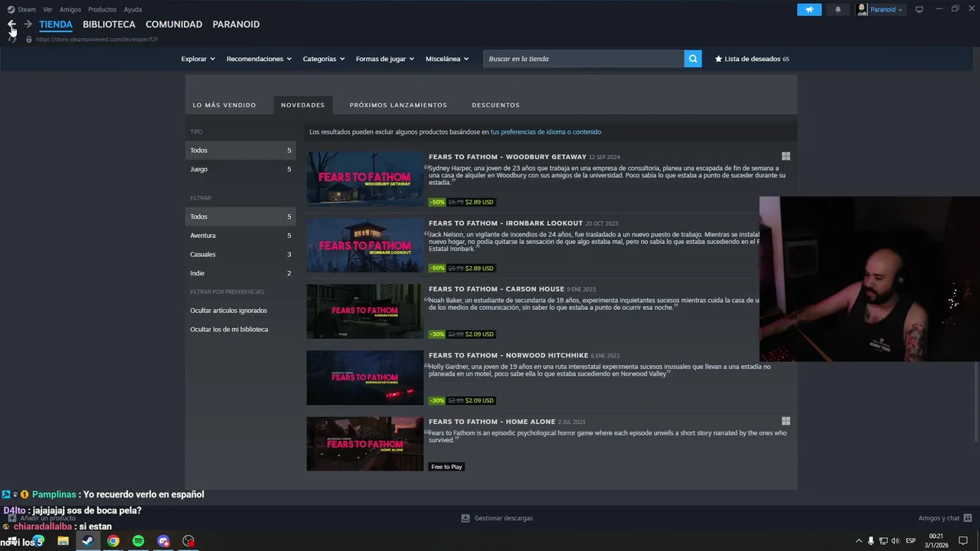Click the plus icon to add a product

[11, 518]
